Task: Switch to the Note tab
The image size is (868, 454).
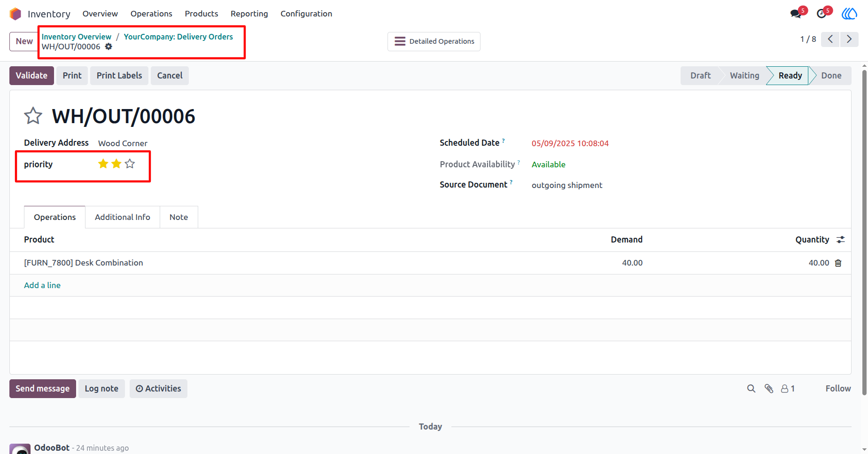Action: (179, 217)
